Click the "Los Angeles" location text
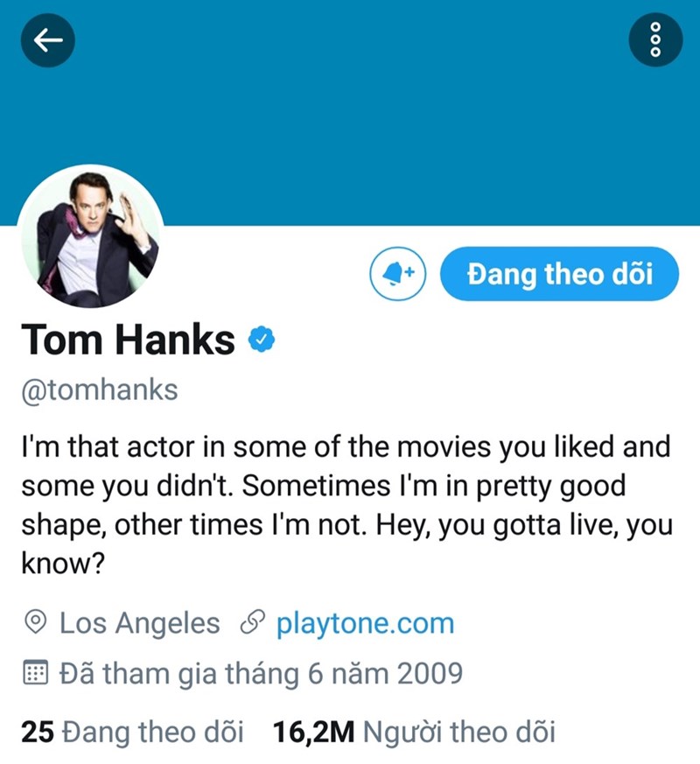The image size is (700, 764). (140, 623)
